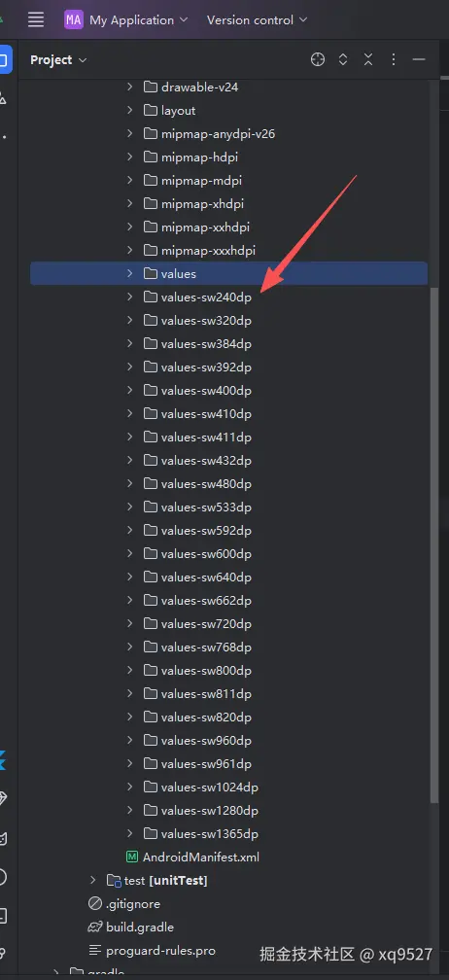This screenshot has height=980, width=449.
Task: Open the Version control dropdown
Action: tap(258, 20)
